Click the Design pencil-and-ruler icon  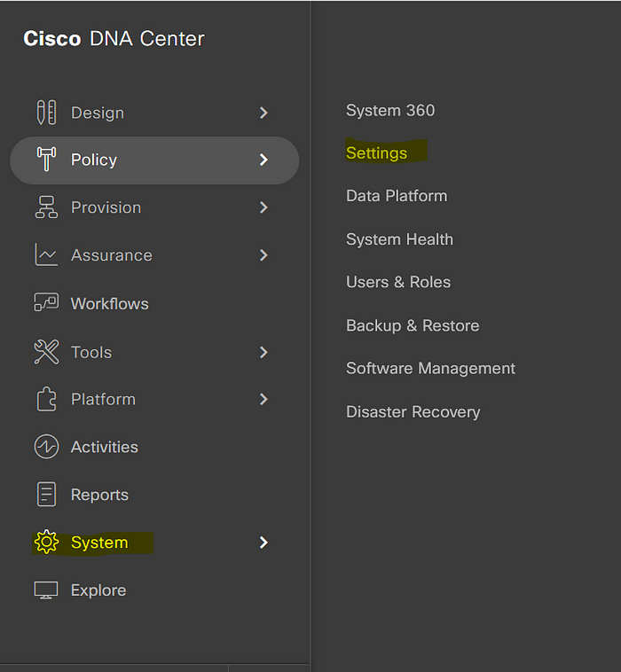pyautogui.click(x=46, y=113)
